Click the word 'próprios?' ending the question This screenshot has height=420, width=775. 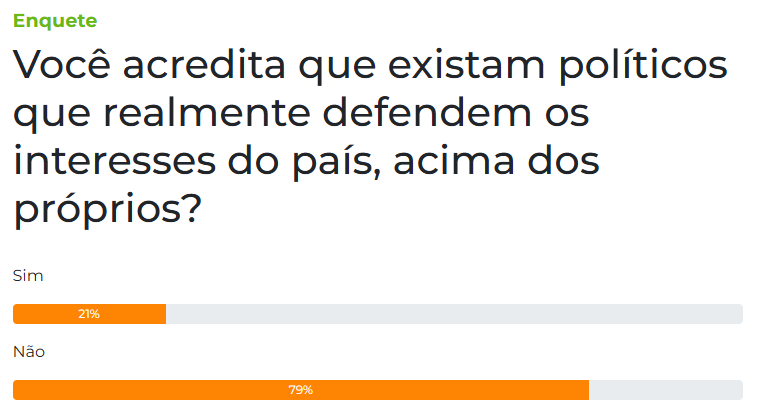[x=108, y=210]
